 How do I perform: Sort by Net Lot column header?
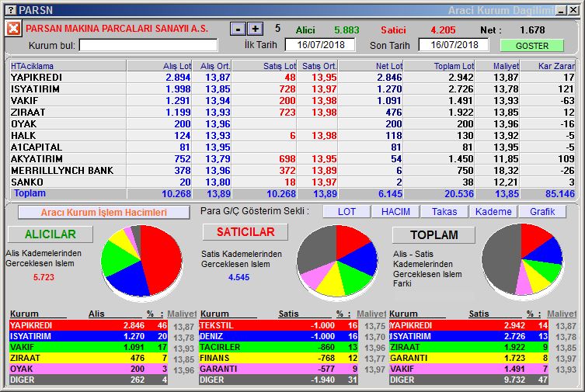(371, 66)
